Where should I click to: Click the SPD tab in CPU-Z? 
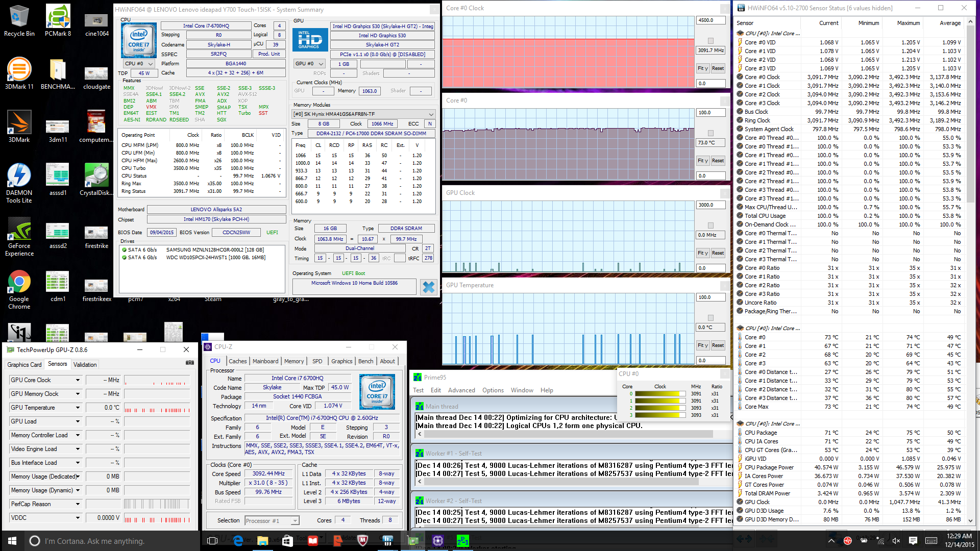click(x=317, y=361)
